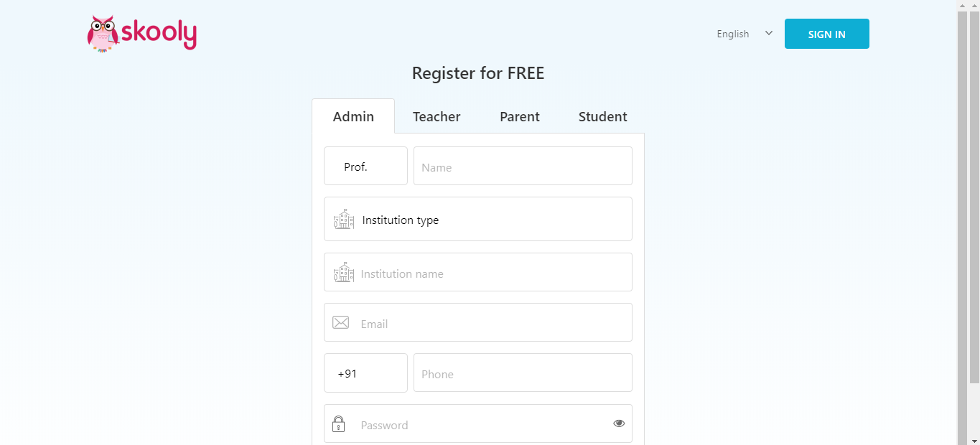Screen dimensions: 980x445
Task: Open the Prof. title dropdown
Action: click(365, 166)
